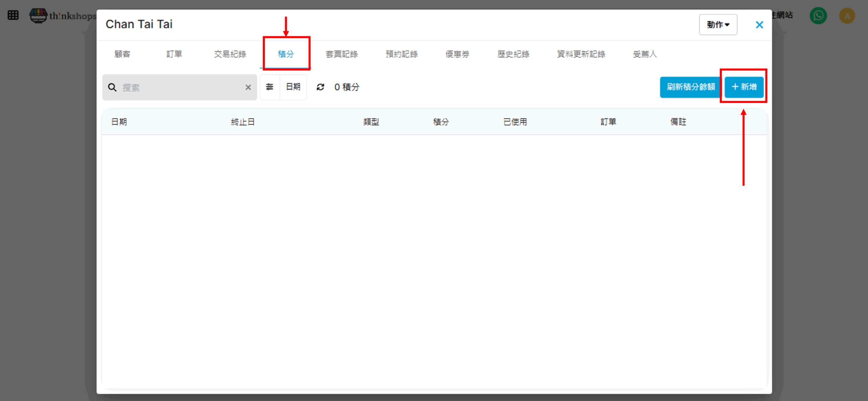
Task: Open the 交易紀錄 tab
Action: click(230, 54)
